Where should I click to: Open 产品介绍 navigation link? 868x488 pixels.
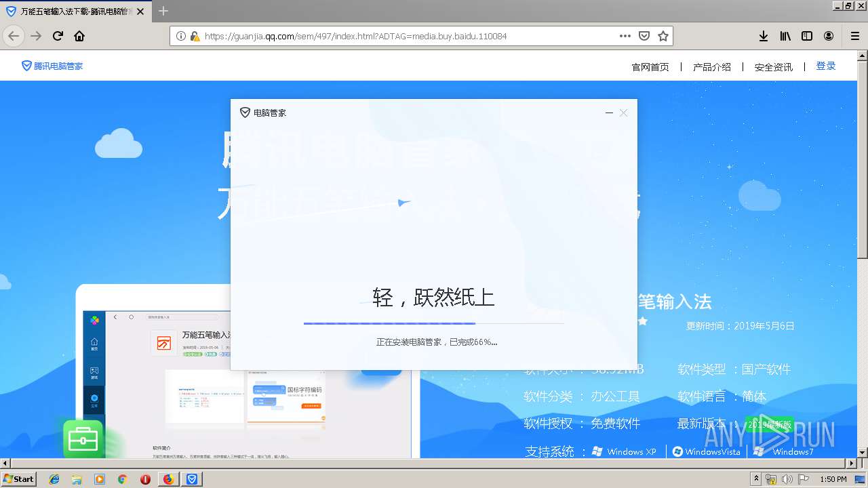(712, 66)
